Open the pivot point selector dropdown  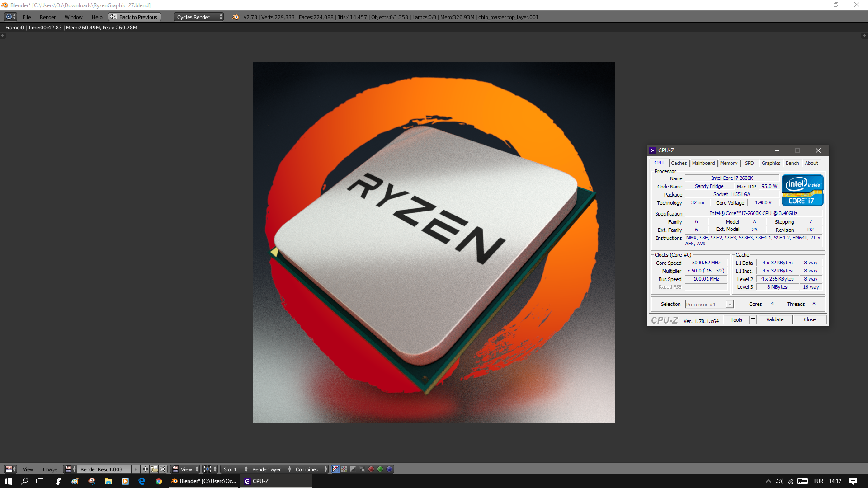pyautogui.click(x=210, y=469)
